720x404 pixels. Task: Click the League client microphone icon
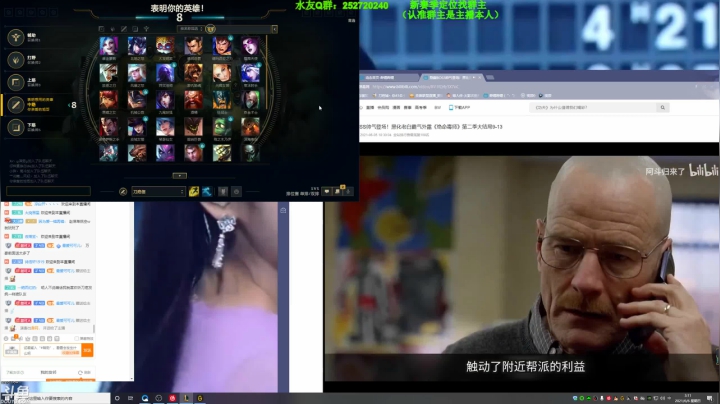(x=349, y=191)
